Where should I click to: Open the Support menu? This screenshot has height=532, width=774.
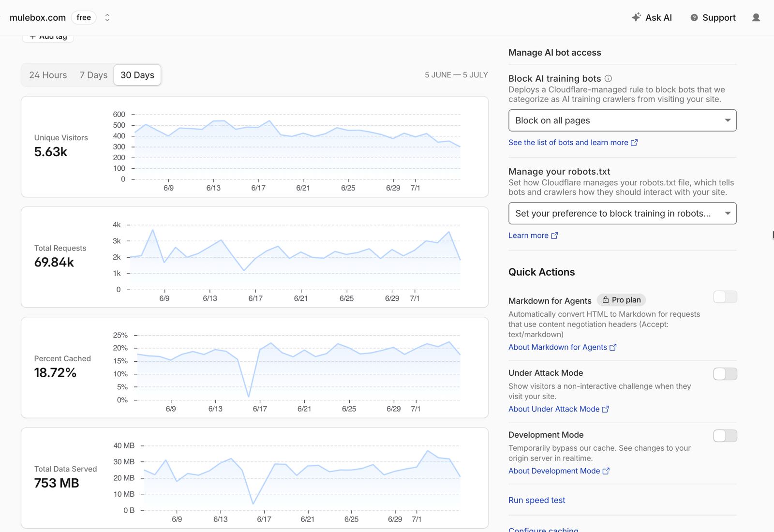pyautogui.click(x=713, y=17)
